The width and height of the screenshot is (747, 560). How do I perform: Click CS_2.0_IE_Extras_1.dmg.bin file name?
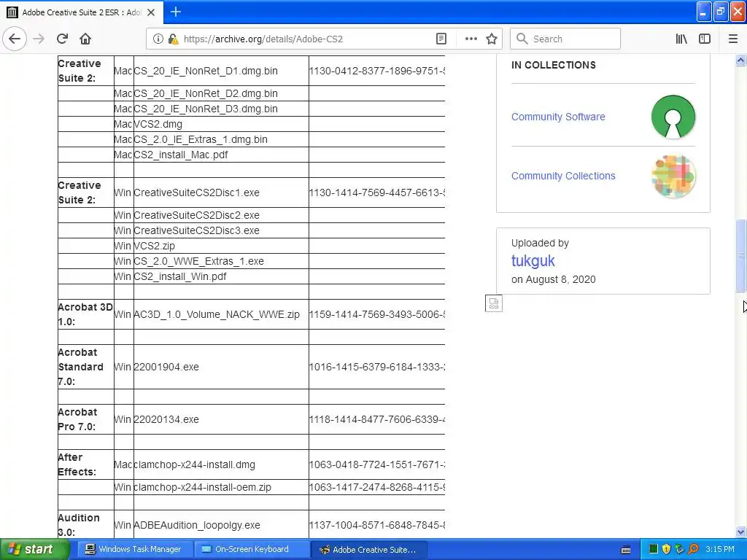(x=201, y=139)
